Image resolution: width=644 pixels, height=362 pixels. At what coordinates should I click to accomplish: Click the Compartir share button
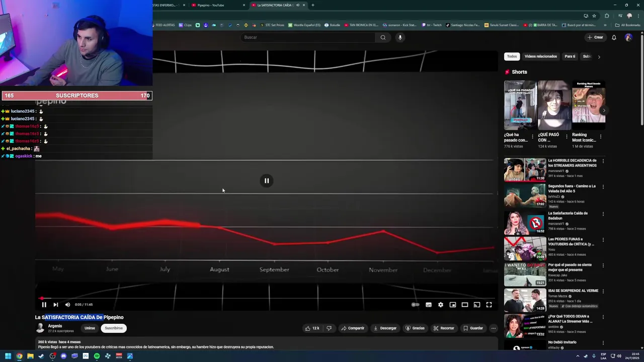(352, 328)
